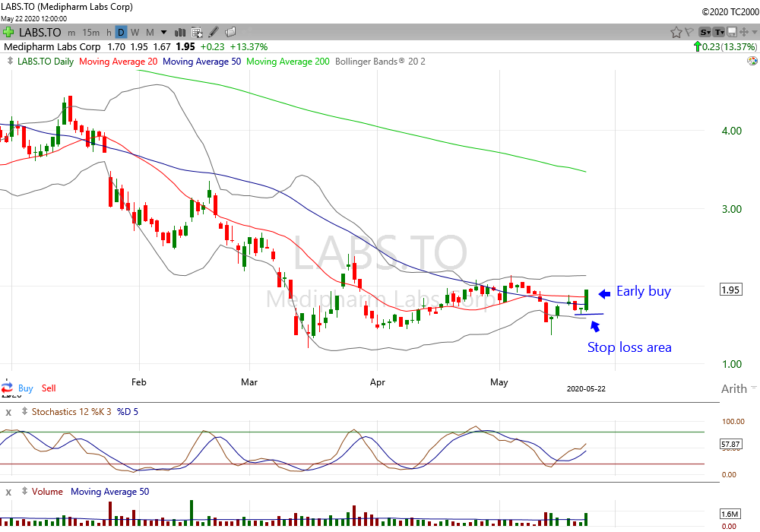Screen dimensions: 760x532
Task: Open the chart window options dropdown triangle
Action: pos(754,33)
